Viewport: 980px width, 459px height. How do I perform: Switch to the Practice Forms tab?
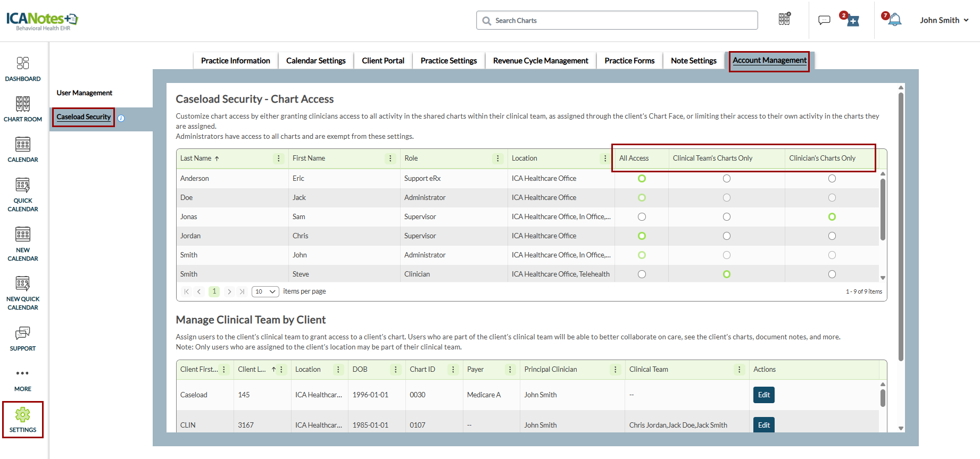click(629, 61)
